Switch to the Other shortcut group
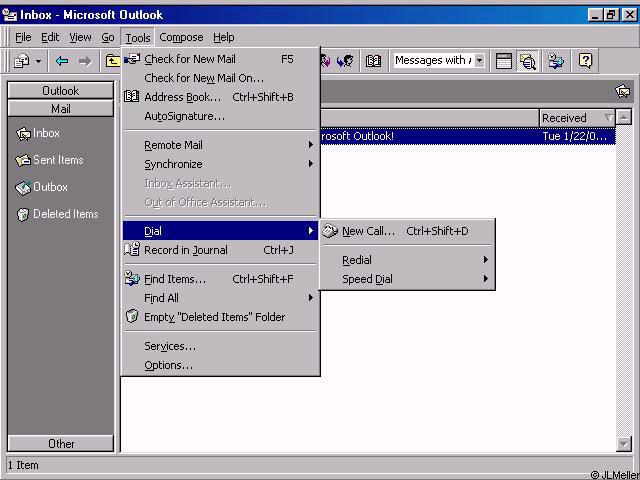The height and width of the screenshot is (480, 640). click(x=60, y=444)
